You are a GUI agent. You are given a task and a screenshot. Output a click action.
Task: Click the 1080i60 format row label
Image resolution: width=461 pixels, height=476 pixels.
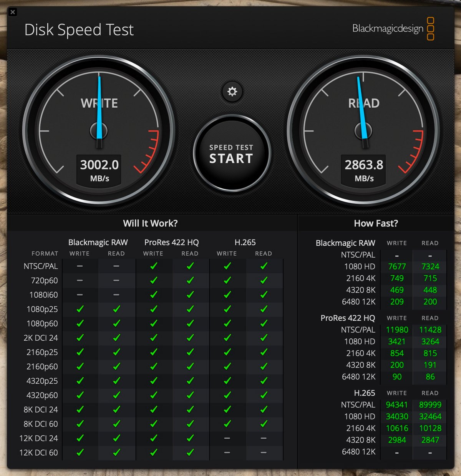pos(43,295)
